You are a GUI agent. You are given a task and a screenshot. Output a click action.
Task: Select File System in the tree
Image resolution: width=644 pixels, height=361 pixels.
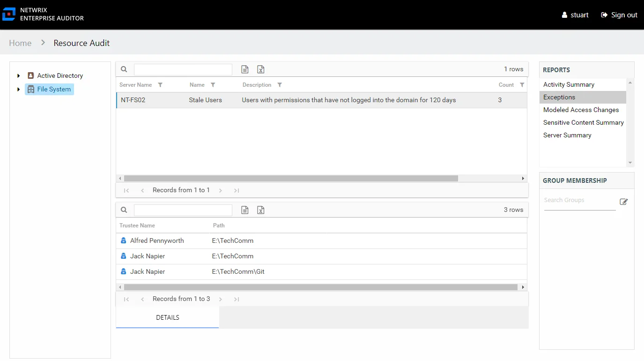pos(49,89)
